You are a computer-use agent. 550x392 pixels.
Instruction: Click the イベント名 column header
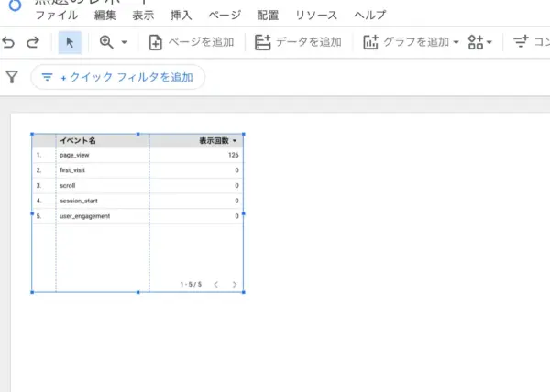(78, 141)
